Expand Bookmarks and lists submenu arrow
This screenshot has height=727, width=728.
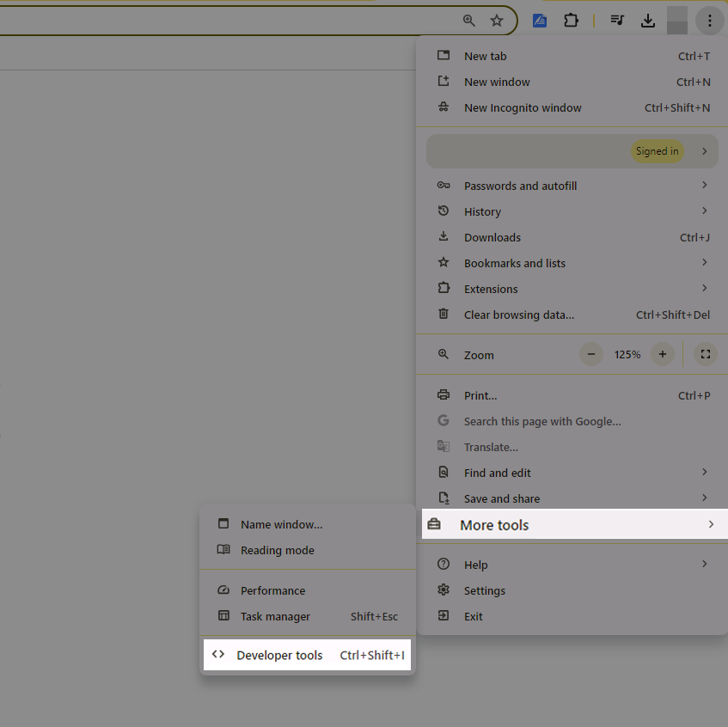point(704,263)
